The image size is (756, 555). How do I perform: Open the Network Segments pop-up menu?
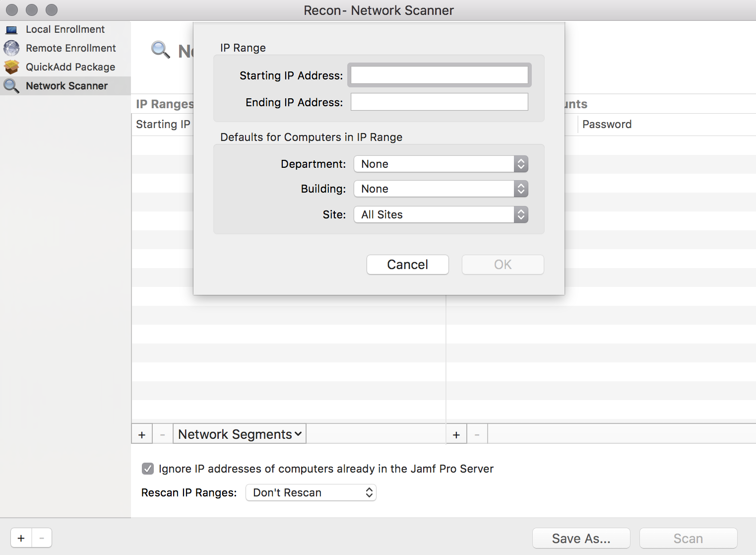[240, 434]
